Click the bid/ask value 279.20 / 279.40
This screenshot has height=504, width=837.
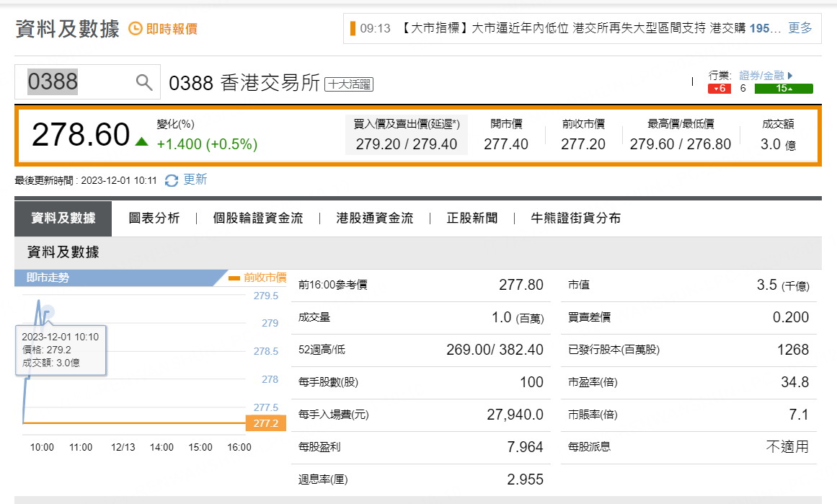tap(406, 144)
